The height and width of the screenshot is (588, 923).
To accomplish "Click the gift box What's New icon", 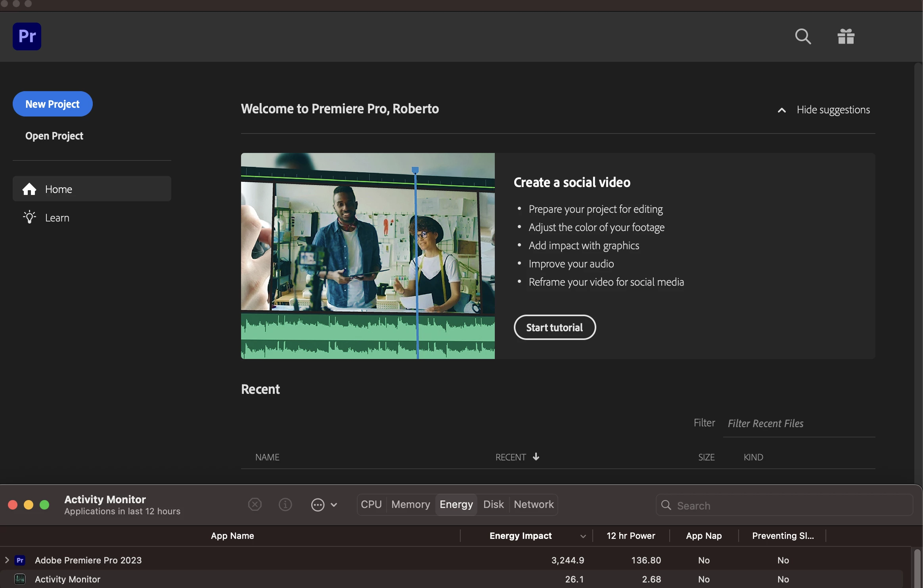I will tap(846, 36).
